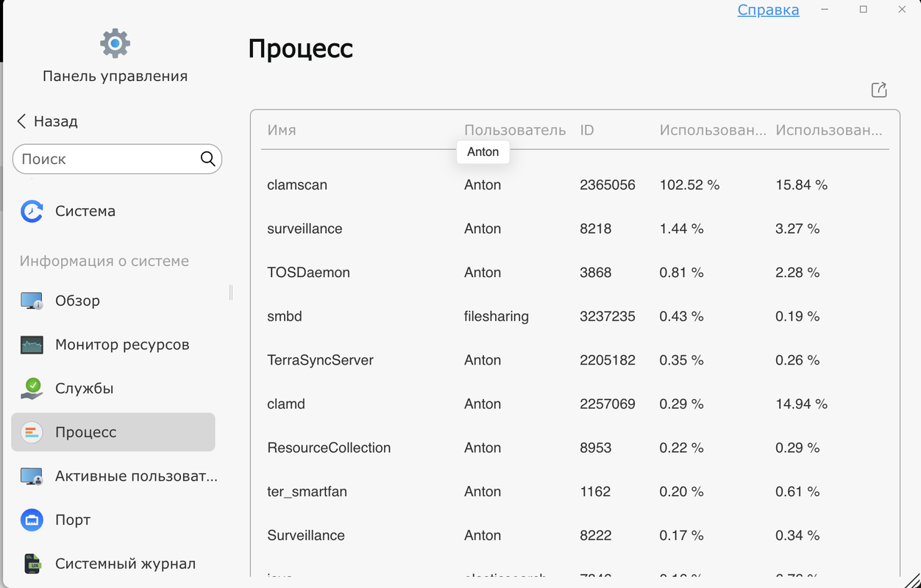
Task: Click process ID 2365056
Action: (608, 185)
